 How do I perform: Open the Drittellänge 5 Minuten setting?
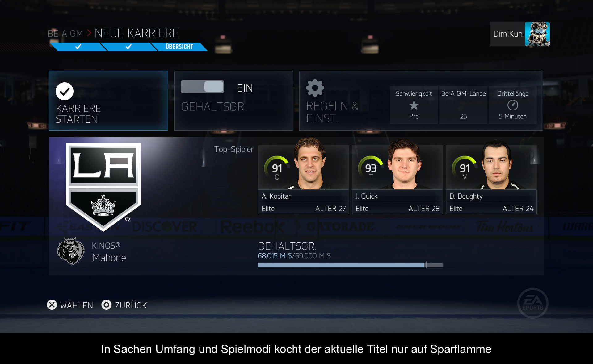[x=513, y=105]
